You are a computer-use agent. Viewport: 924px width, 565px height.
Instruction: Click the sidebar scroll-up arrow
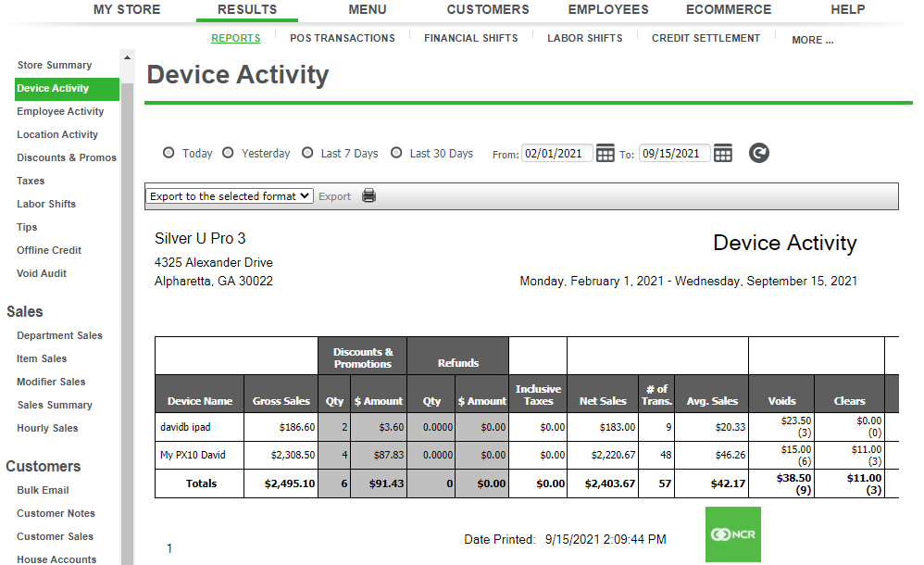(127, 57)
